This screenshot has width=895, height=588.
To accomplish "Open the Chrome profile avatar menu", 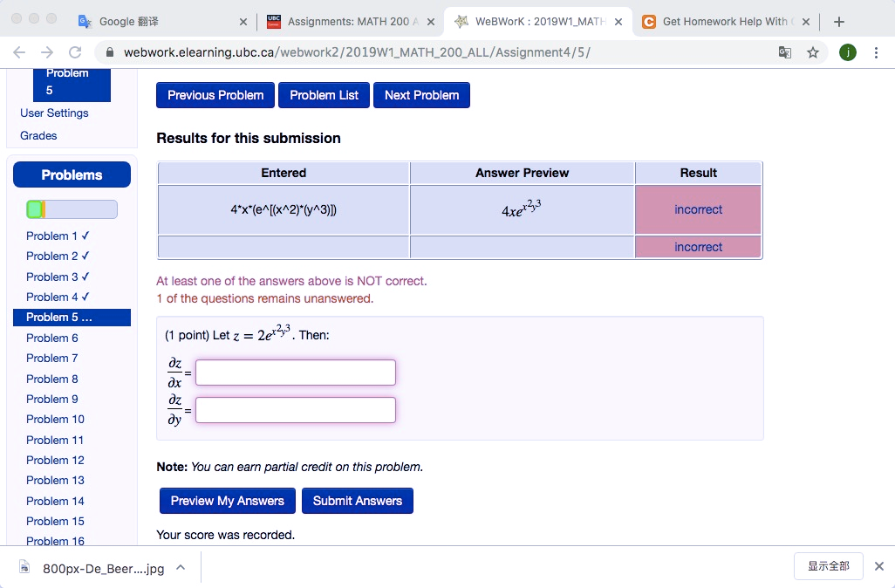I will coord(847,52).
